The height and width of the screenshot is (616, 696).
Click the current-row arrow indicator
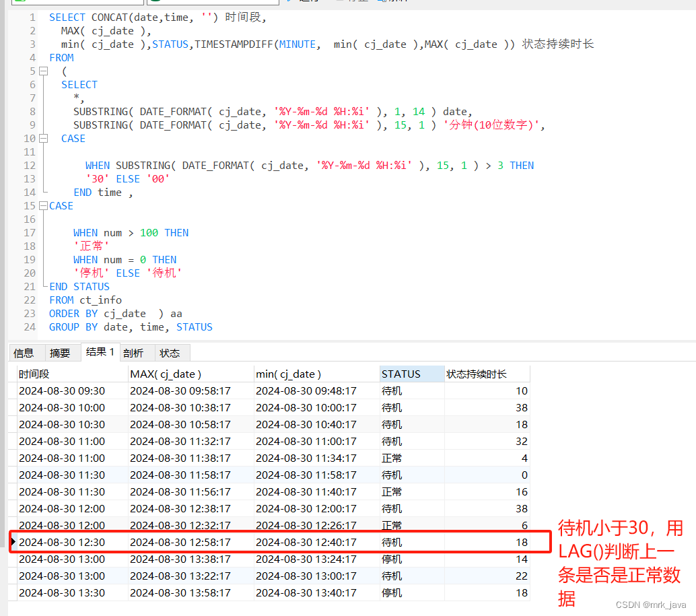click(x=13, y=542)
